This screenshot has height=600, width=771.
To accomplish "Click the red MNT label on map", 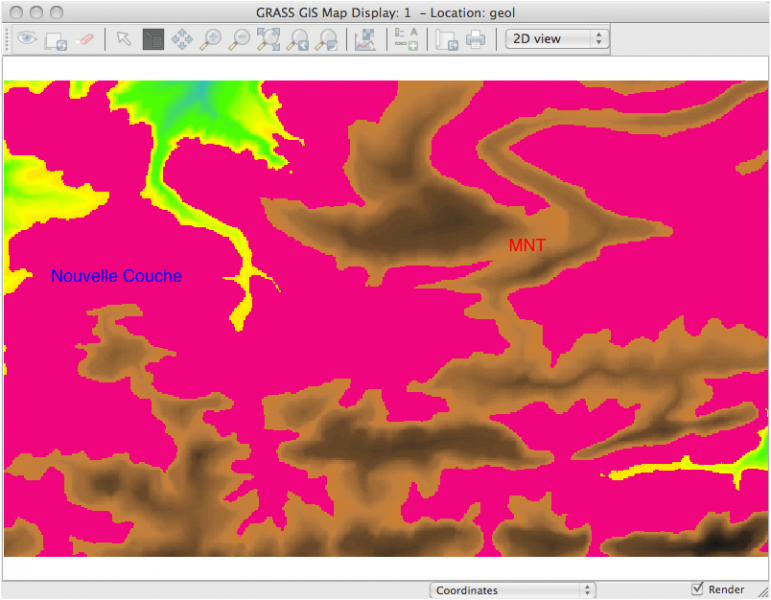I will (x=527, y=245).
